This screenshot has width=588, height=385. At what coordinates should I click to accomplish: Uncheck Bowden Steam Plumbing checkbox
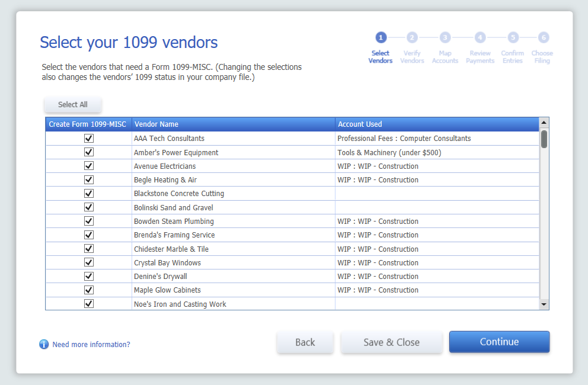pyautogui.click(x=89, y=221)
